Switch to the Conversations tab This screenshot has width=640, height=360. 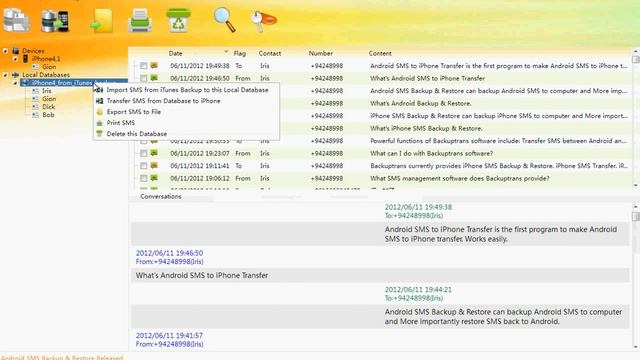click(x=160, y=196)
